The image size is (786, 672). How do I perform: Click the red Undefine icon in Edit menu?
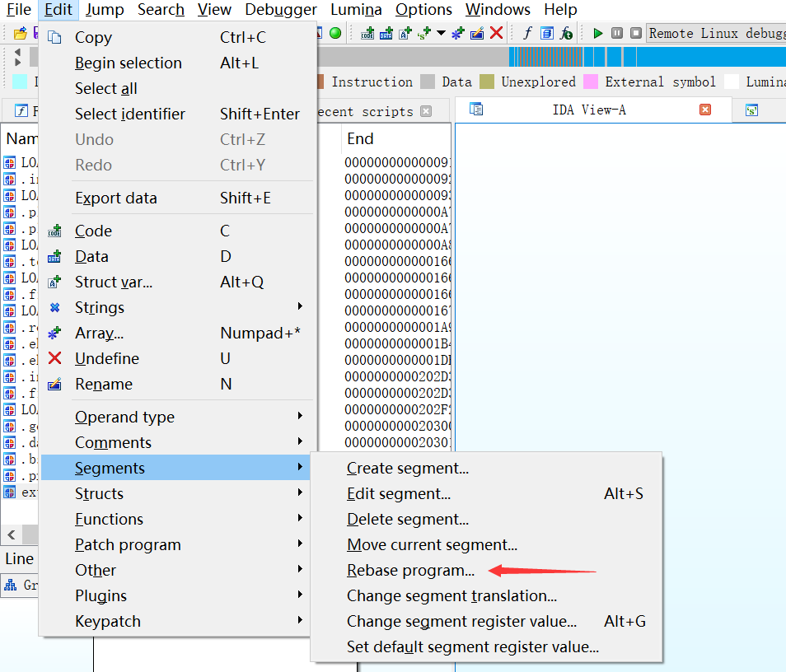[x=54, y=358]
